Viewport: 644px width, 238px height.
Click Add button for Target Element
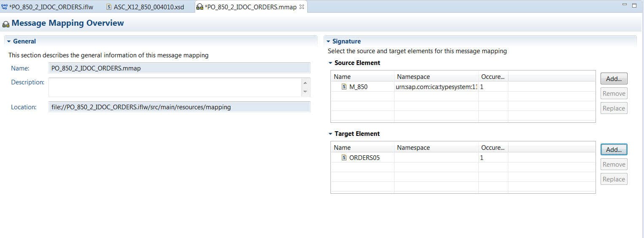(x=614, y=149)
